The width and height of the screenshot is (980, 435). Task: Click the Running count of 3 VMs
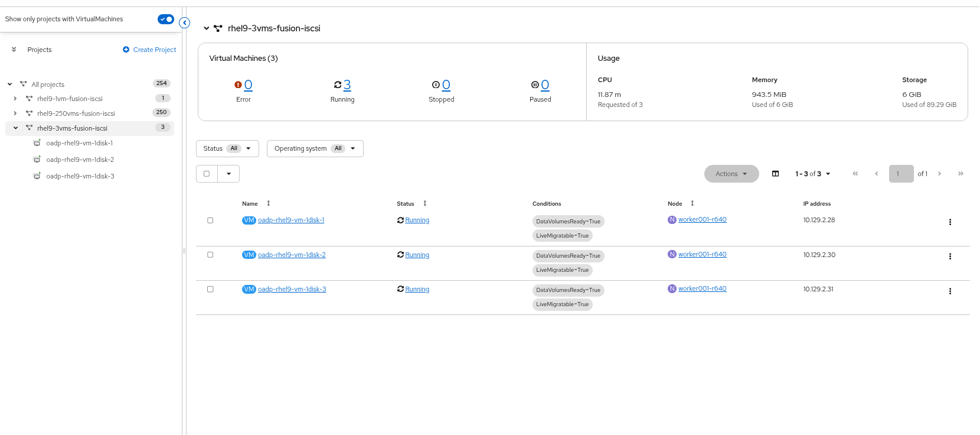(x=347, y=85)
